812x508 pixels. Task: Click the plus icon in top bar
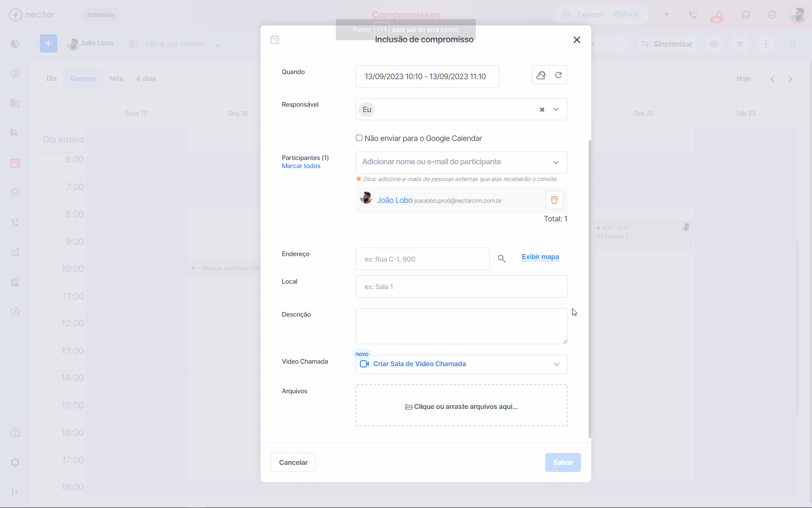[x=667, y=15]
